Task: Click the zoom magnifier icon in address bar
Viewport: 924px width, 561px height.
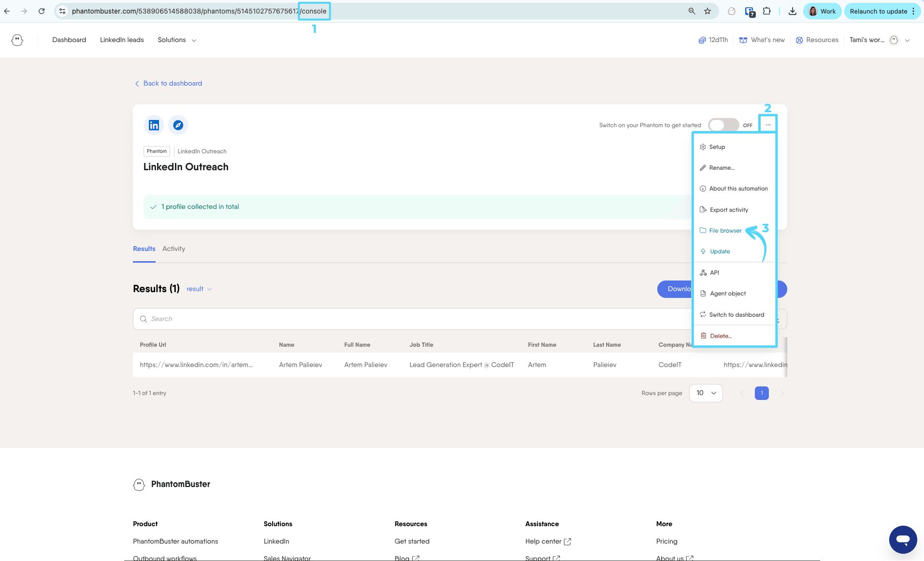Action: pyautogui.click(x=692, y=11)
